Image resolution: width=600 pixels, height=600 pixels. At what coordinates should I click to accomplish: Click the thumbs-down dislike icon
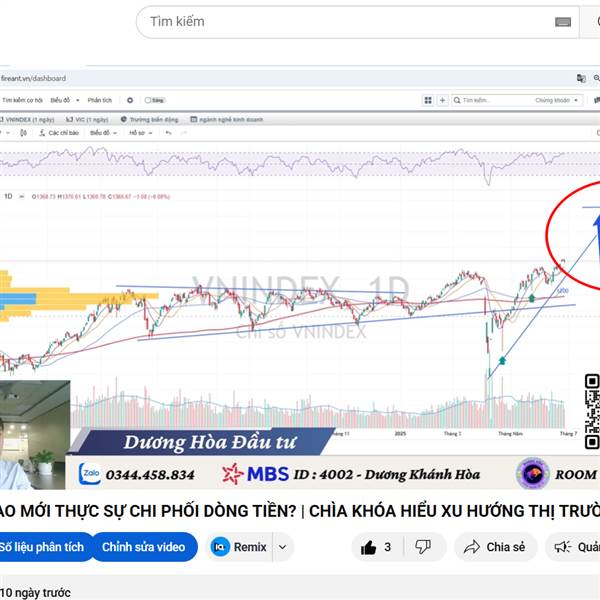click(x=424, y=547)
